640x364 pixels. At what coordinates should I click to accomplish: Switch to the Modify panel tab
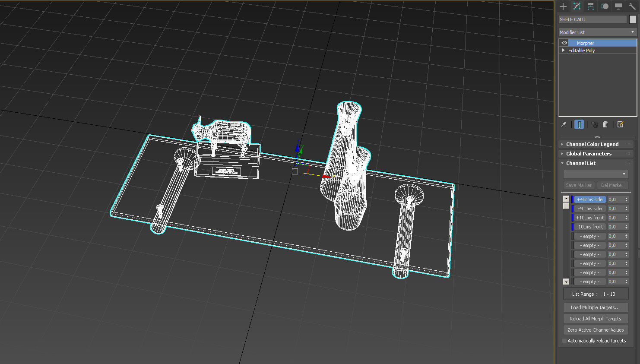point(577,6)
